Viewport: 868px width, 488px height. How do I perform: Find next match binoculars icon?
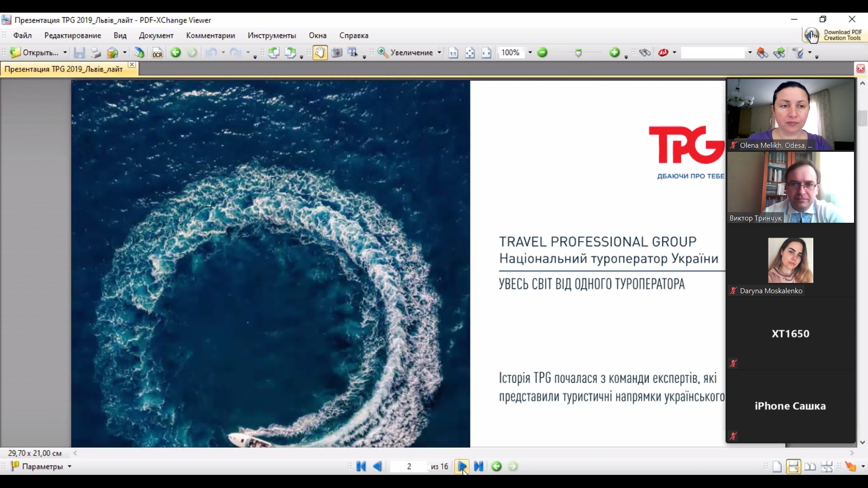pos(779,52)
